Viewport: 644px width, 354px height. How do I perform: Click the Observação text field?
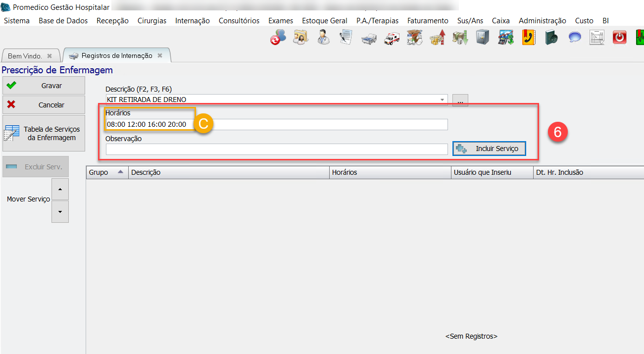point(276,149)
